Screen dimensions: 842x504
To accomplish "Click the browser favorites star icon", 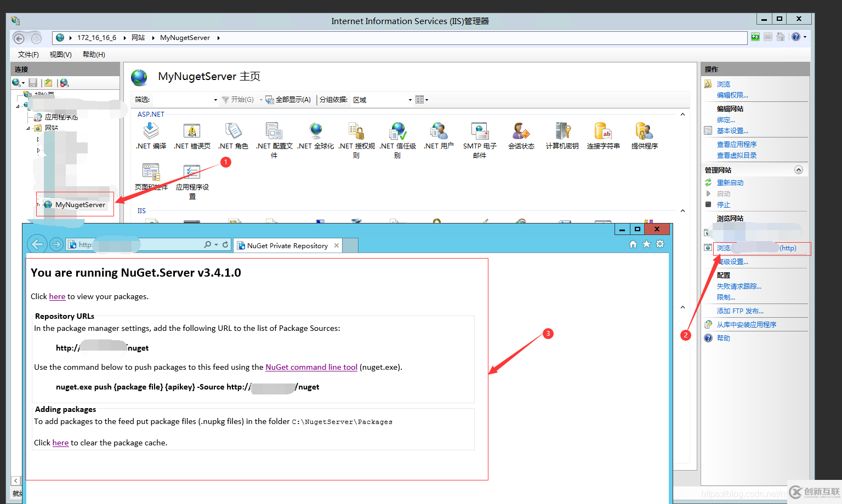I will point(646,244).
